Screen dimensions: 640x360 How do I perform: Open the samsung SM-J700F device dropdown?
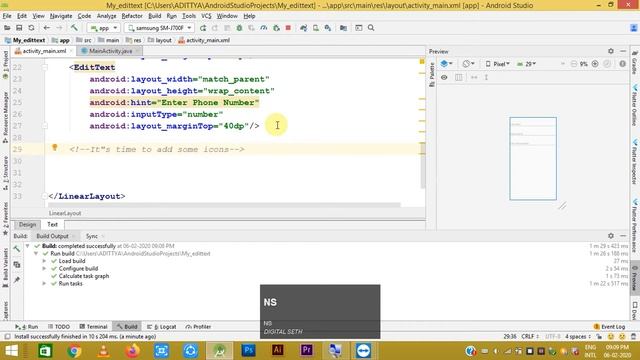159,28
